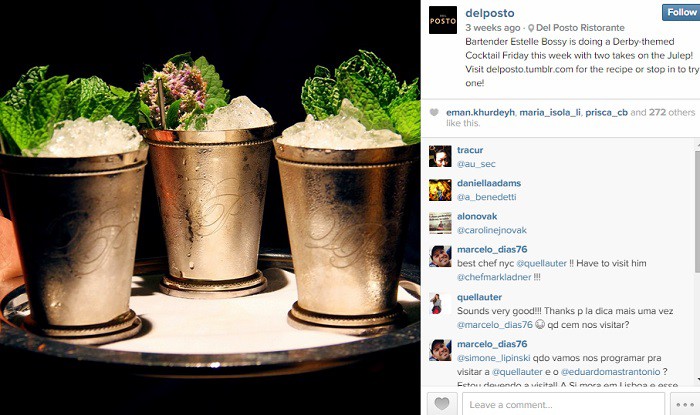The width and height of the screenshot is (700, 415).
Task: Open Del Posto Ristorante location link
Action: tap(580, 28)
